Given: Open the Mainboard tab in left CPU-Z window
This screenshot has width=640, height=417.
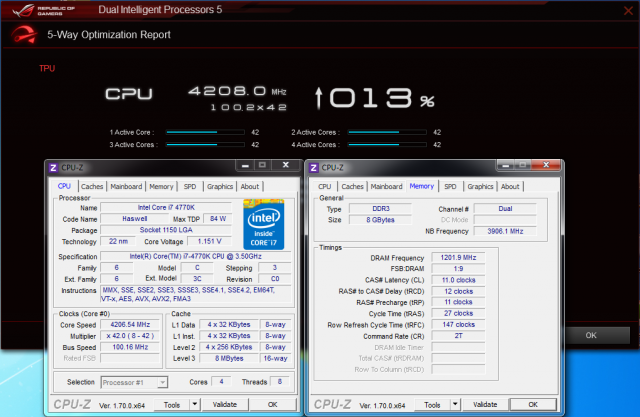Looking at the screenshot, I should (126, 186).
